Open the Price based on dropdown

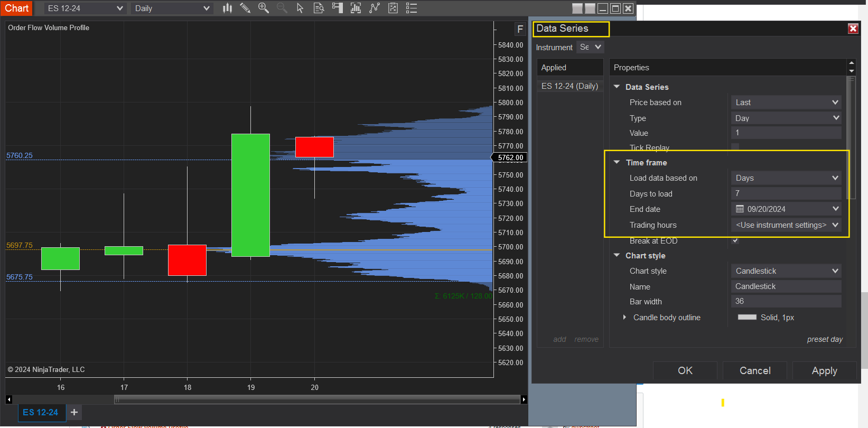(x=786, y=103)
